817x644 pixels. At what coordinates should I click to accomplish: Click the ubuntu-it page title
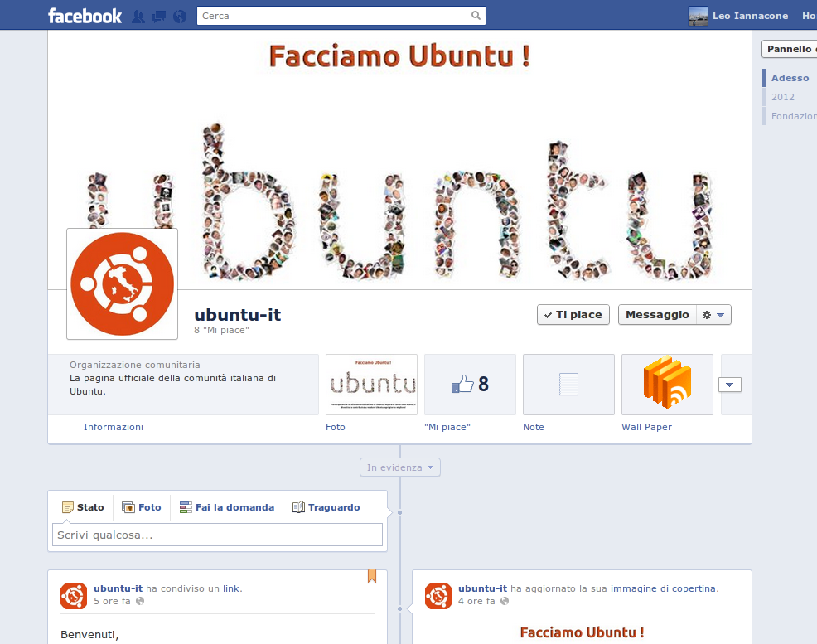(238, 315)
